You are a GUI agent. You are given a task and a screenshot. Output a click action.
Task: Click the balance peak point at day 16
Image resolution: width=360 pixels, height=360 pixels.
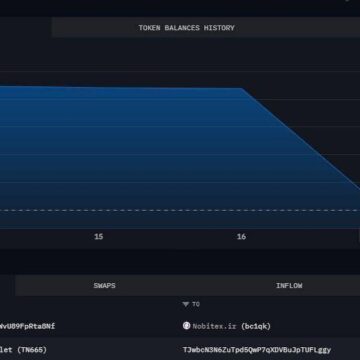pos(241,88)
